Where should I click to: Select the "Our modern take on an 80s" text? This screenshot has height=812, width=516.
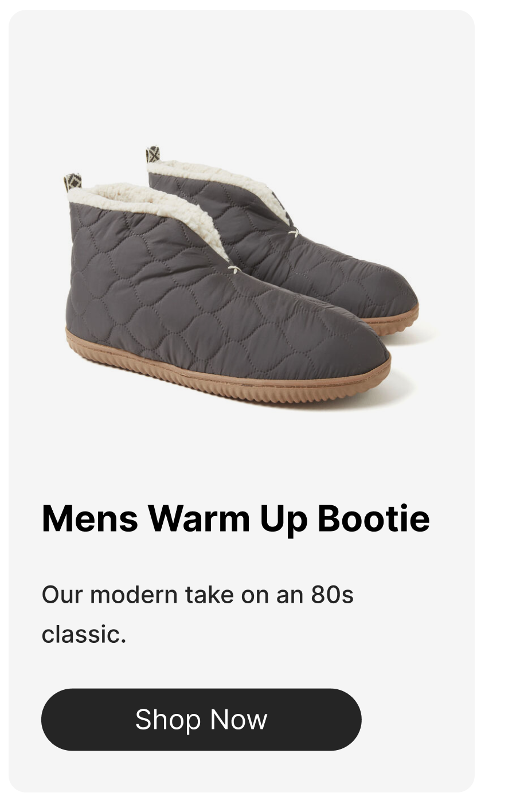198,595
